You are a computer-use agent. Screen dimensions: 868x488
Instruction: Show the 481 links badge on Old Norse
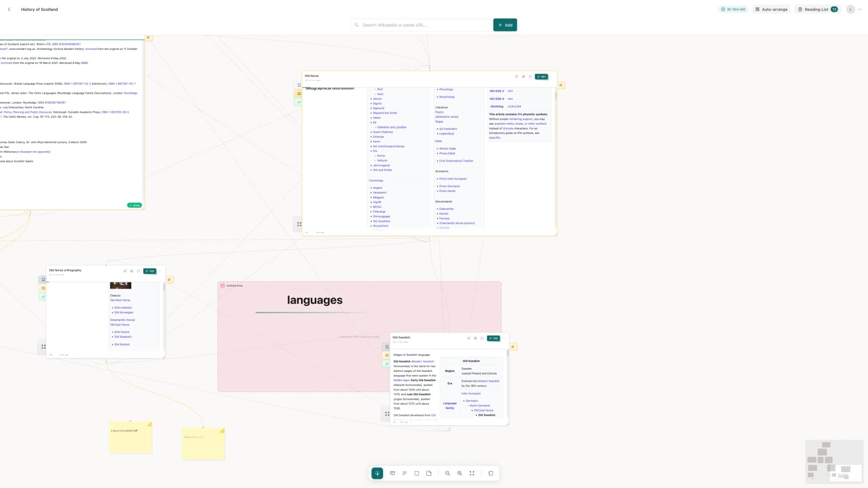541,76
